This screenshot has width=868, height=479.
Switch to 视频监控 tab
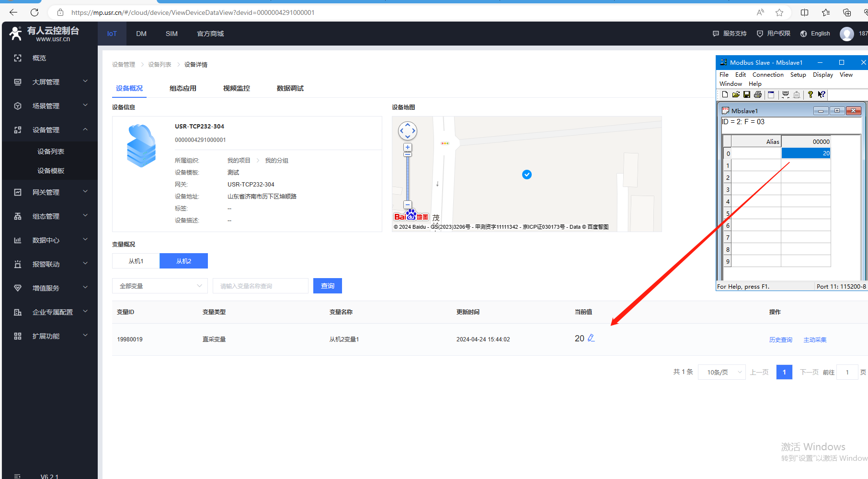(x=237, y=88)
